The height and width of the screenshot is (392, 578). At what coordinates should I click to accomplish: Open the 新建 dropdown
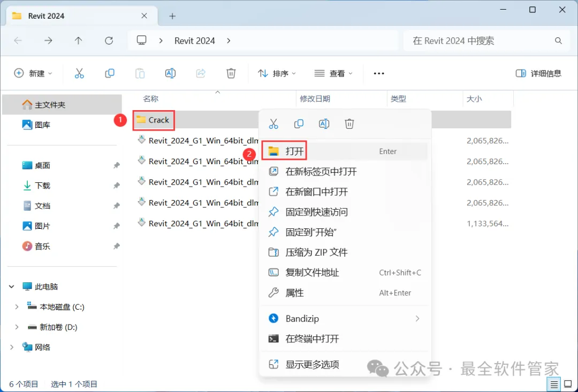click(33, 73)
